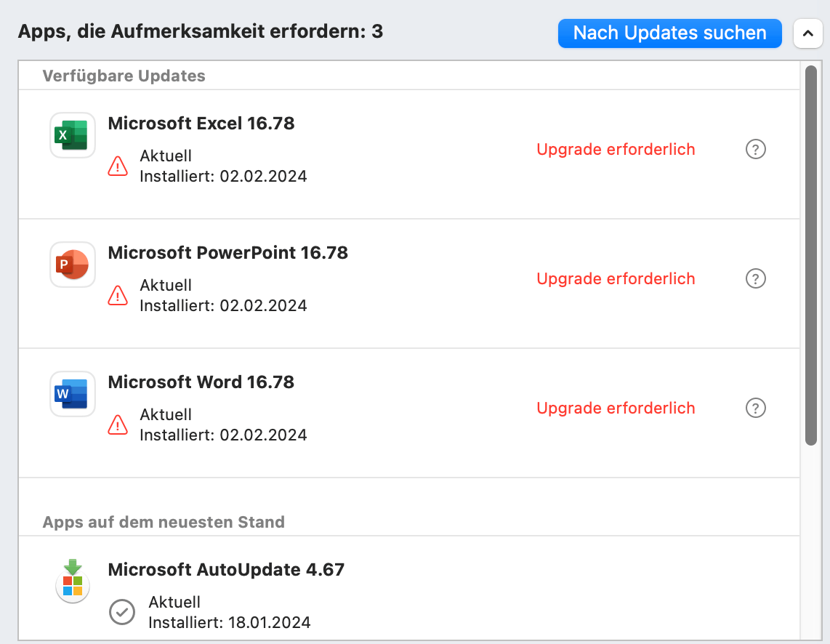This screenshot has width=830, height=644.
Task: Open the help question mark for PowerPoint
Action: (756, 279)
